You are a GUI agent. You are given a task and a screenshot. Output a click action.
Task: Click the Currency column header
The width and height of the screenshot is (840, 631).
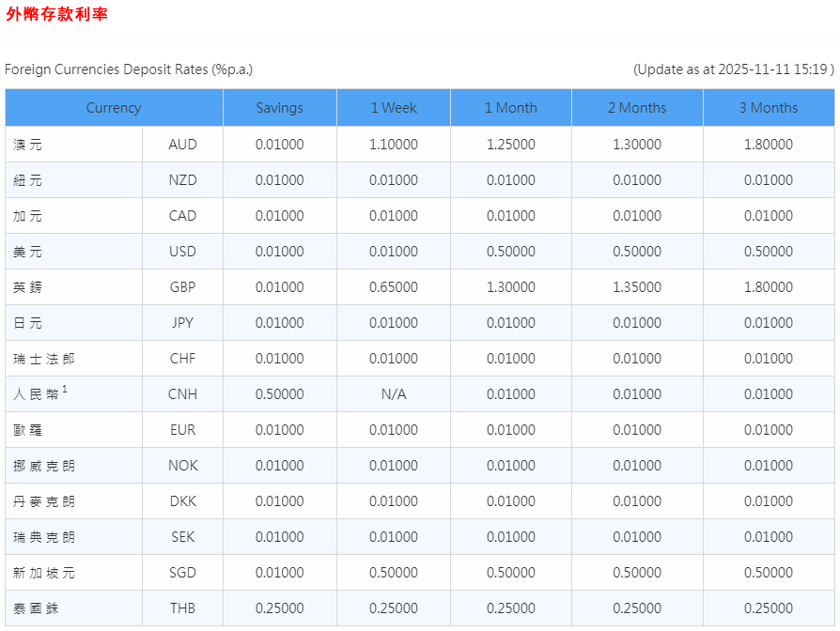pyautogui.click(x=114, y=108)
